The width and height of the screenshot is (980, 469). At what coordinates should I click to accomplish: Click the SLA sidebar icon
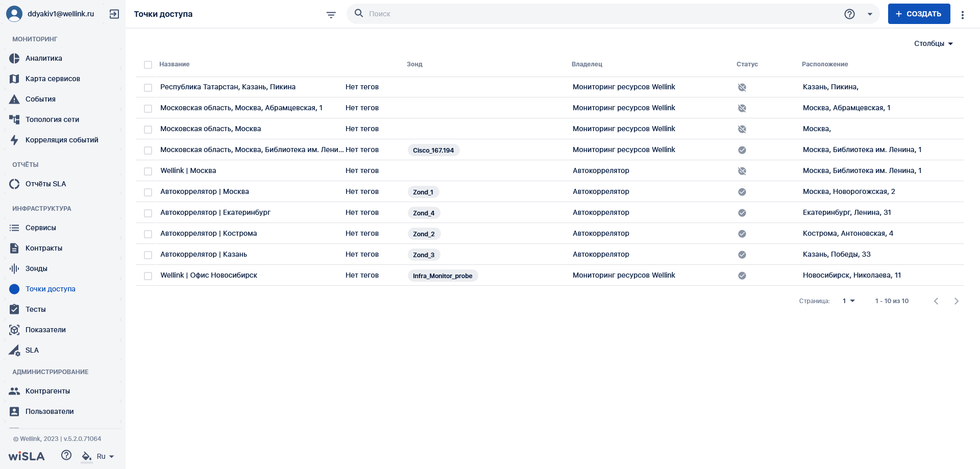click(x=14, y=350)
